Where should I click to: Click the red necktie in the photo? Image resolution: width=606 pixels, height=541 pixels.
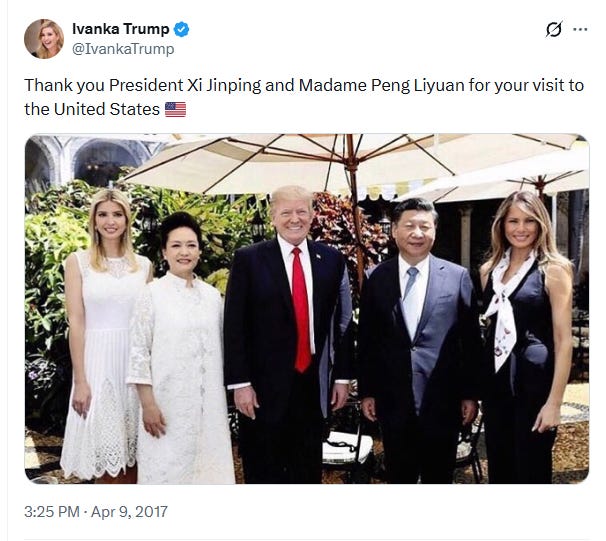click(301, 310)
